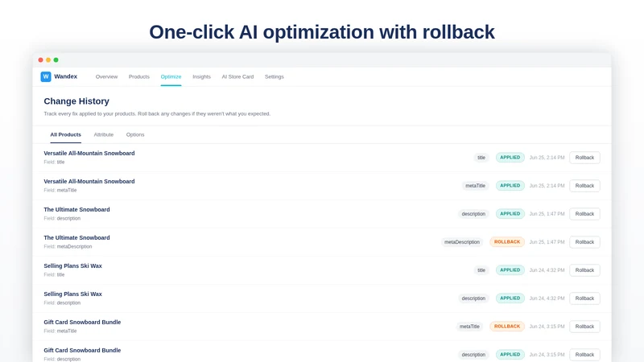Screen dimensions: 644x362
Task: Click Selling Plans Ski Wax name in description row
Action: pos(72,294)
